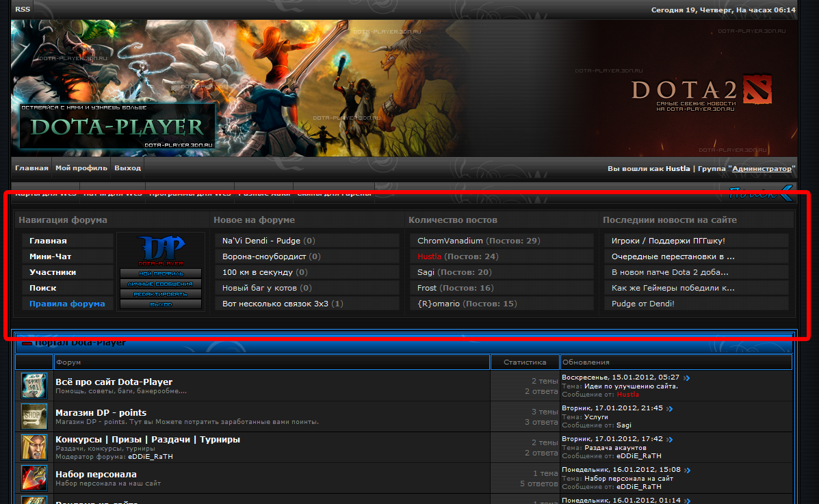
Task: Open the Всё про сайт Dota-Player forum title
Action: [x=114, y=382]
